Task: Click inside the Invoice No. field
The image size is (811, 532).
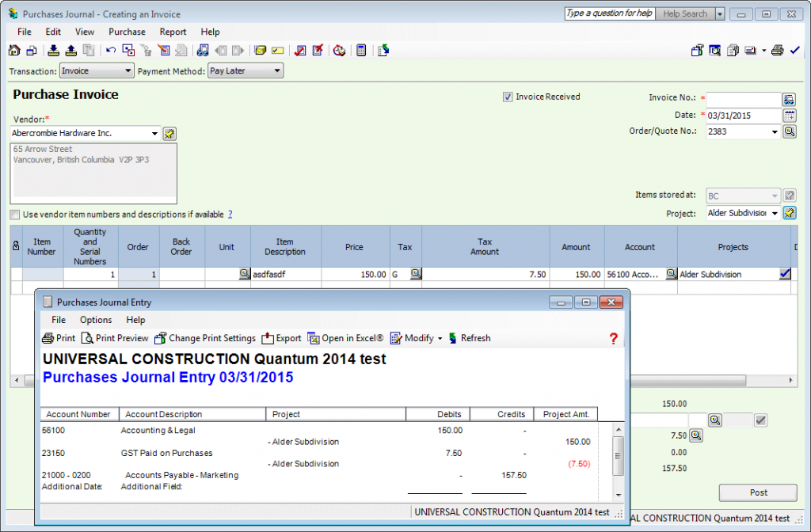Action: pyautogui.click(x=741, y=99)
